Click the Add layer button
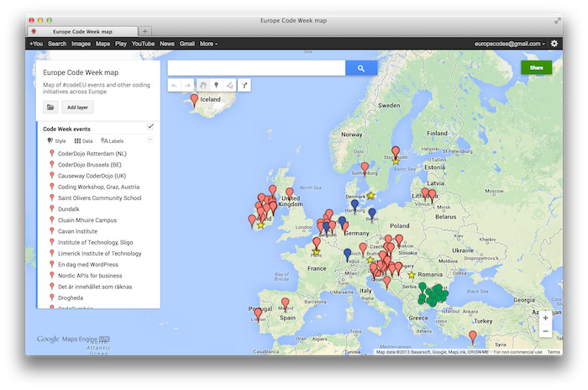This screenshot has height=390, width=588. pos(77,108)
